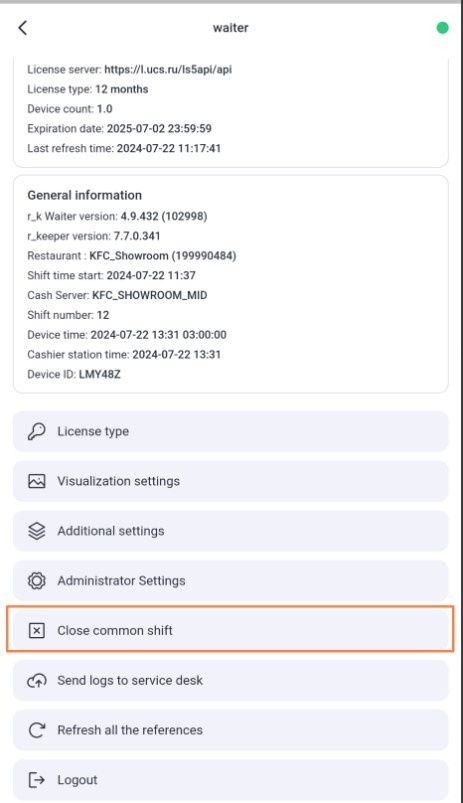Open Additional settings
This screenshot has height=803, width=463.
[230, 531]
